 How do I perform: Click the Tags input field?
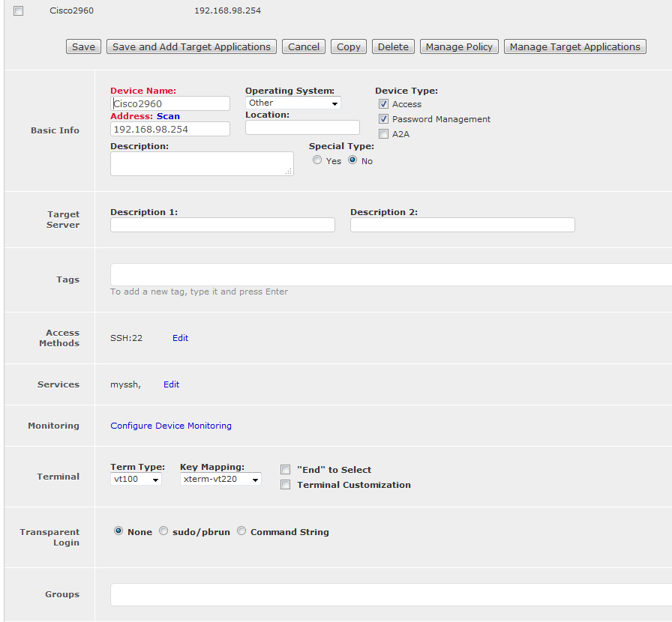tap(390, 274)
